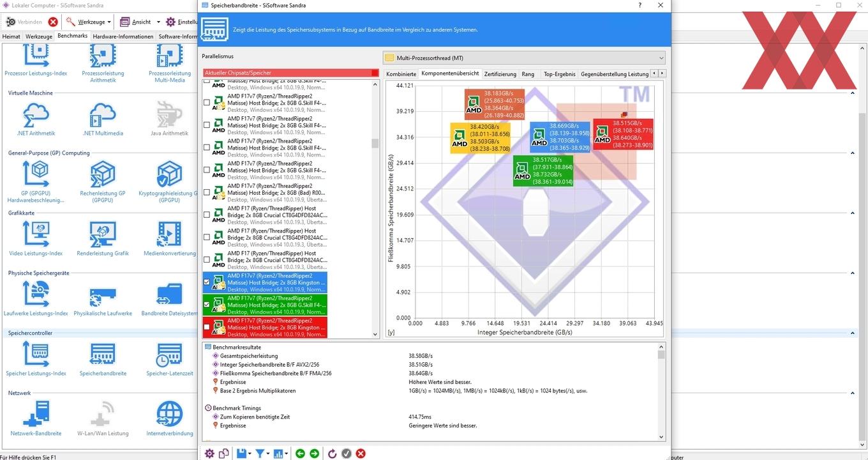868x460 pixels.
Task: Switch to the Zertifizierung tab
Action: point(500,74)
